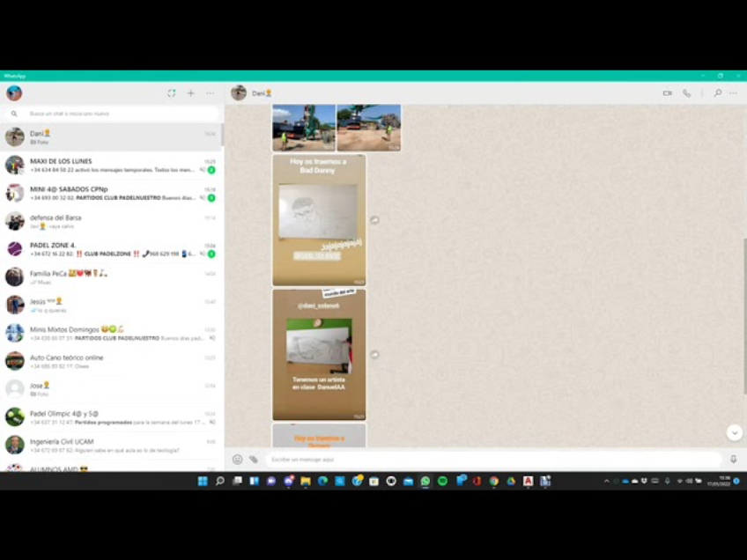Open the MAXI DE LOS LUNES group chat
The image size is (747, 560).
click(111, 166)
